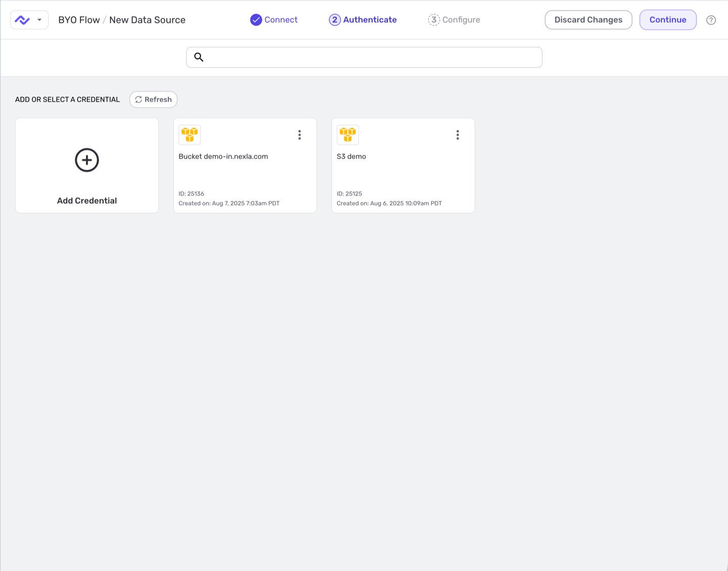Click 'Created on: Aug 7, 2025 7:03am PDT'

229,203
